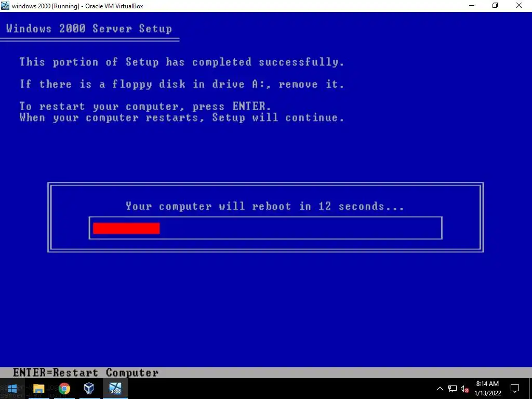Click 'This portion of Setup has completed' text
Screen dimensions: 532x399
[x=182, y=62]
